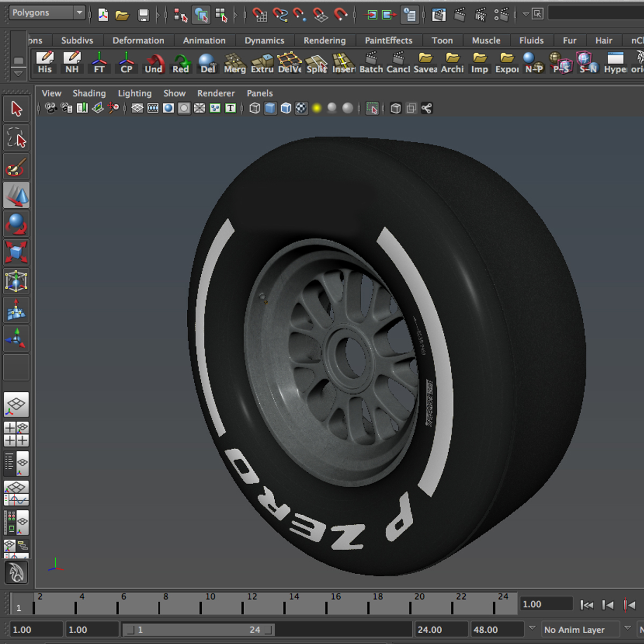Open the viewport Show menu
This screenshot has width=644, height=644.
[x=174, y=93]
